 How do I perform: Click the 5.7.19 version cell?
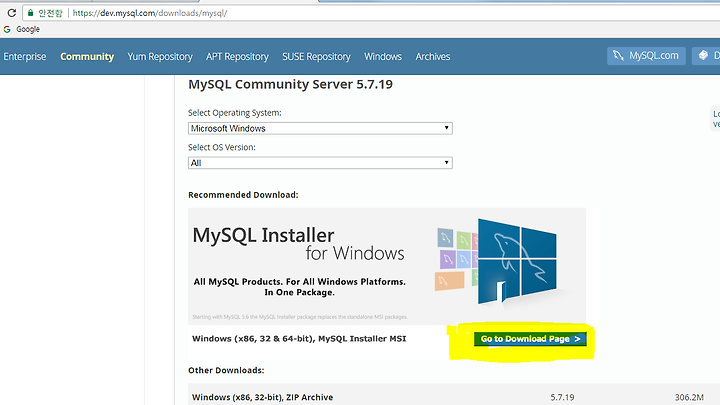(x=562, y=397)
